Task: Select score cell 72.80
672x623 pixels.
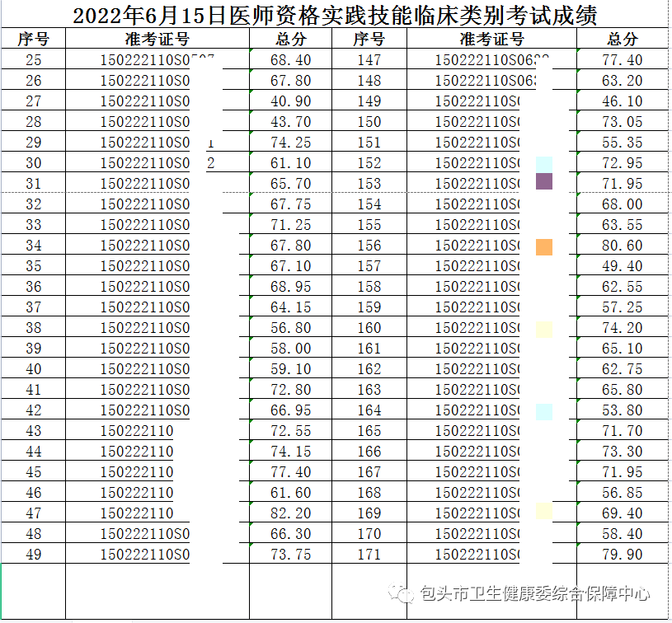Action: coord(290,389)
